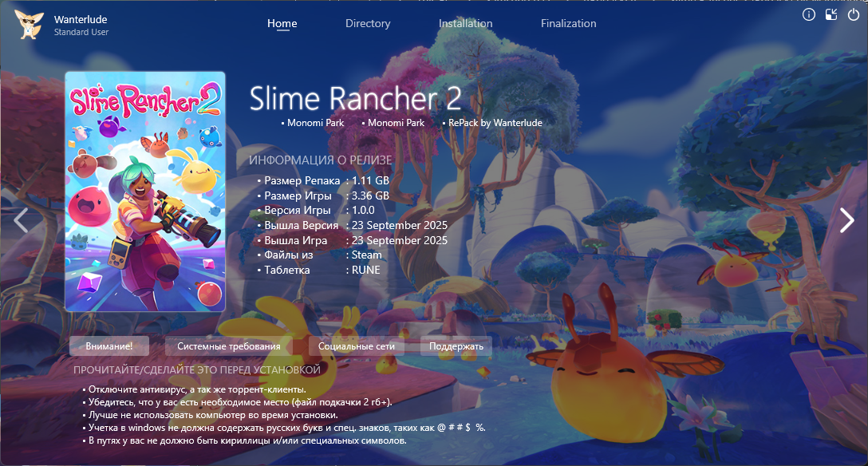This screenshot has height=466, width=868.
Task: Click the Файлы из Steam value
Action: (366, 255)
